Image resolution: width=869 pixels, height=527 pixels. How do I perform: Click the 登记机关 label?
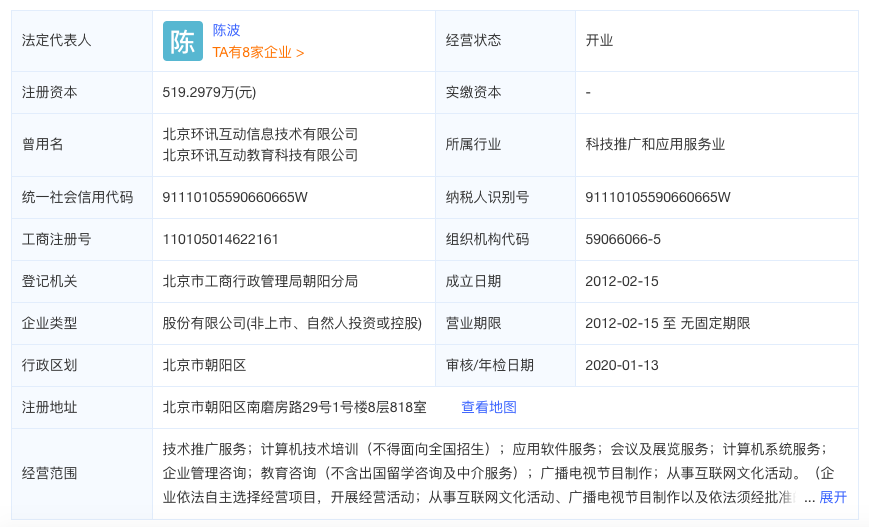[49, 282]
